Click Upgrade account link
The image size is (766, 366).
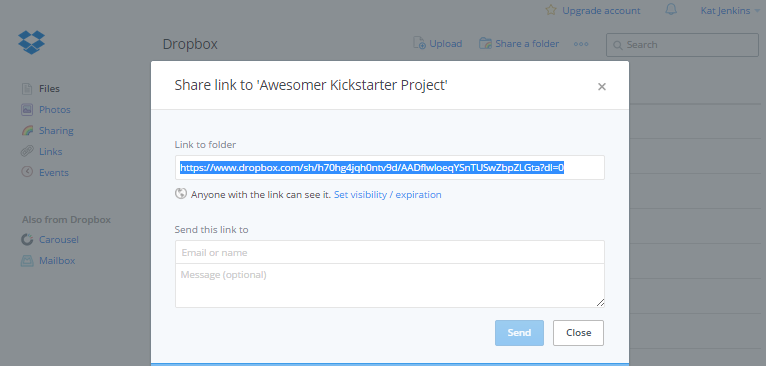(x=601, y=11)
